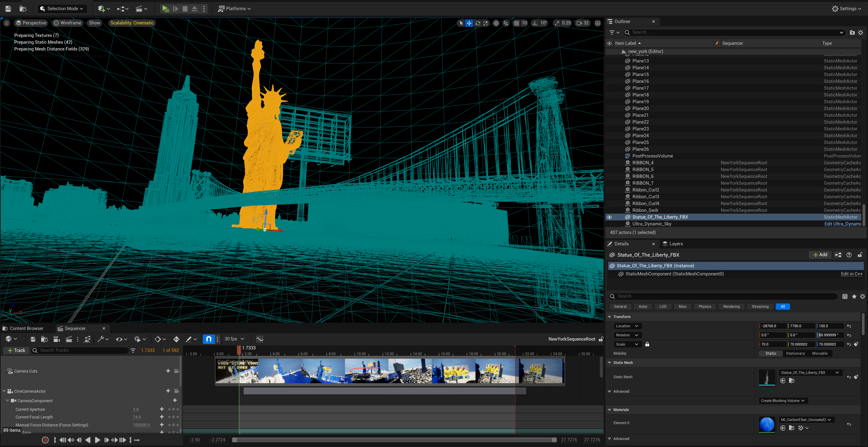Click the Sequencer play forward button
The height and width of the screenshot is (447, 868).
[x=97, y=440]
